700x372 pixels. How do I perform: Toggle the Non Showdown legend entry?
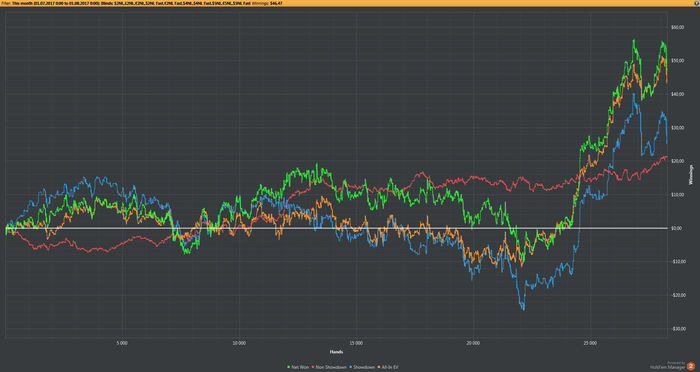tap(329, 367)
